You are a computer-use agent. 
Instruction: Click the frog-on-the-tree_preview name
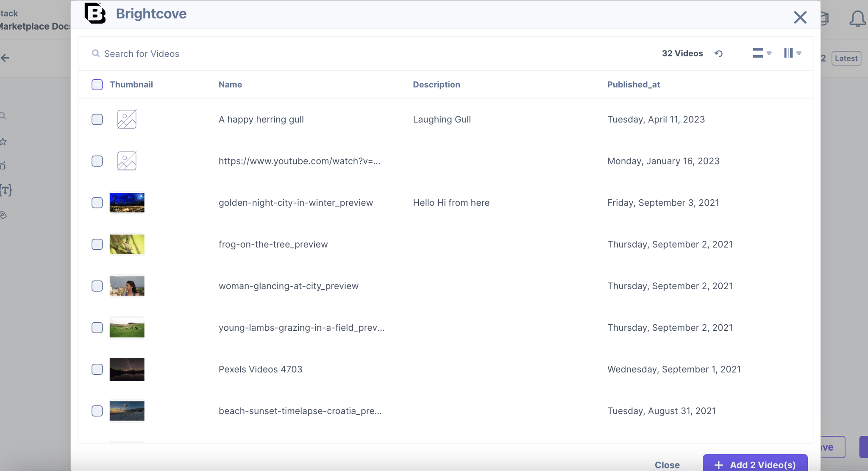coord(273,244)
